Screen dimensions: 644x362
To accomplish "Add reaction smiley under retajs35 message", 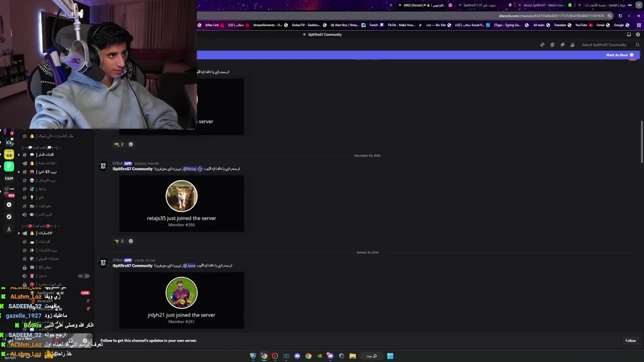I will [x=131, y=241].
